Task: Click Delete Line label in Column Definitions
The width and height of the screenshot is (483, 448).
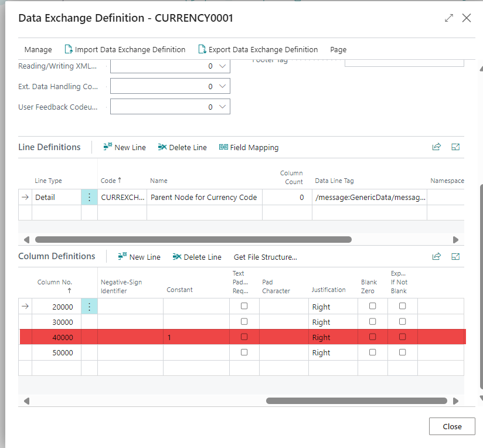Action: click(202, 257)
